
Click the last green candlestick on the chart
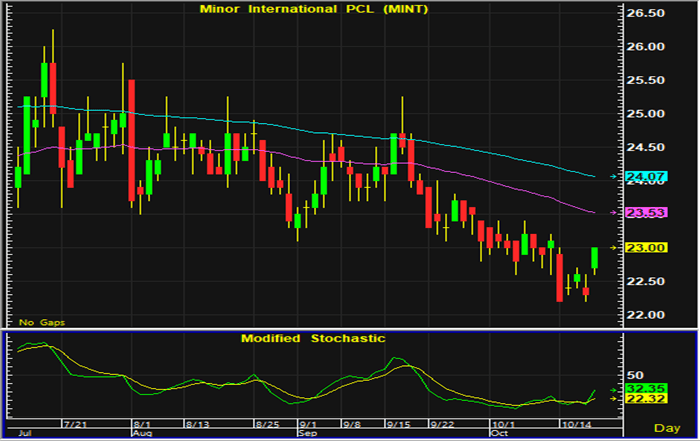point(595,258)
